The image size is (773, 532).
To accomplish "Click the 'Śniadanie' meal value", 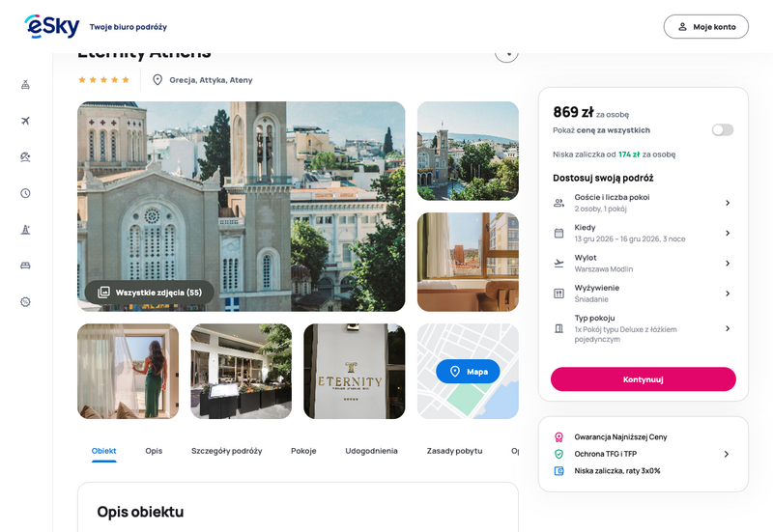I will tap(591, 299).
